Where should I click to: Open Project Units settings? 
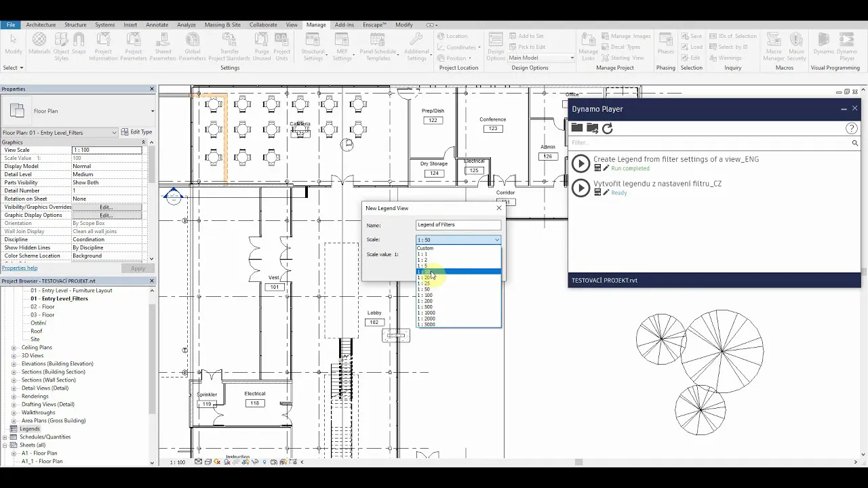tap(282, 45)
